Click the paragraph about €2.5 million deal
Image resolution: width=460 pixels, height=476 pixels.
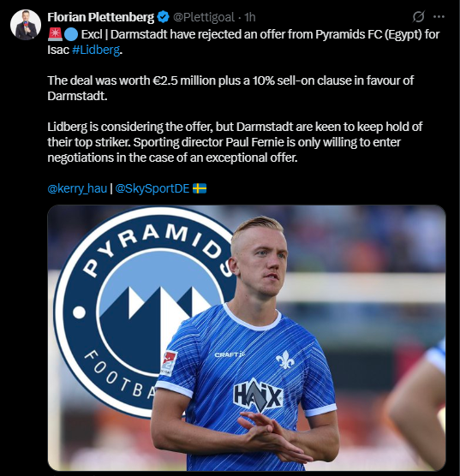(x=230, y=88)
